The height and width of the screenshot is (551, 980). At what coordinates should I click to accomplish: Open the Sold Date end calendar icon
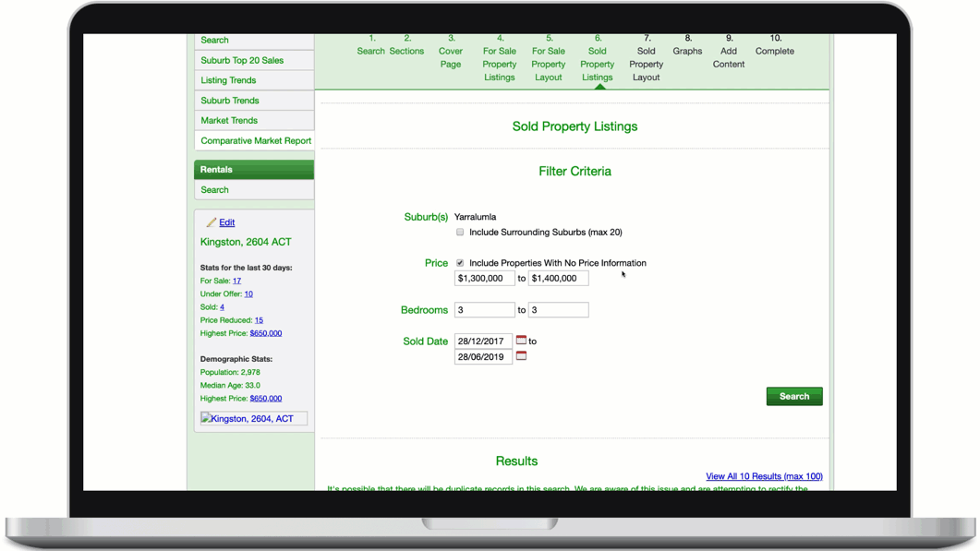pyautogui.click(x=521, y=356)
